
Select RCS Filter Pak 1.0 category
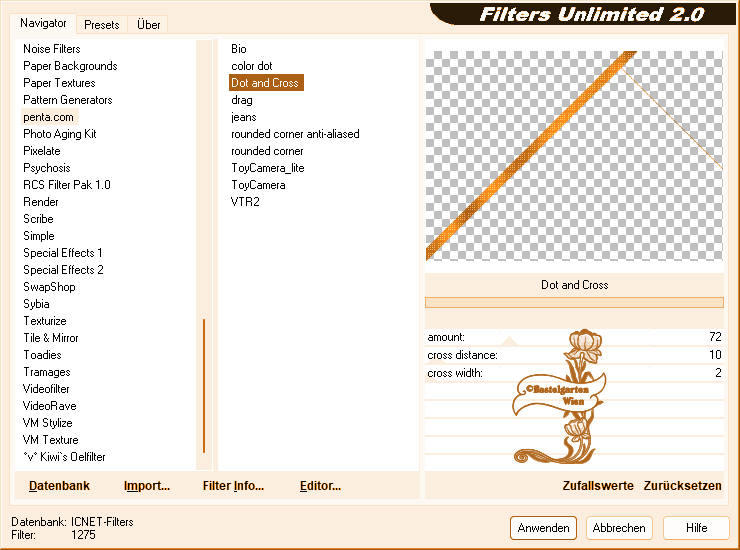(67, 185)
